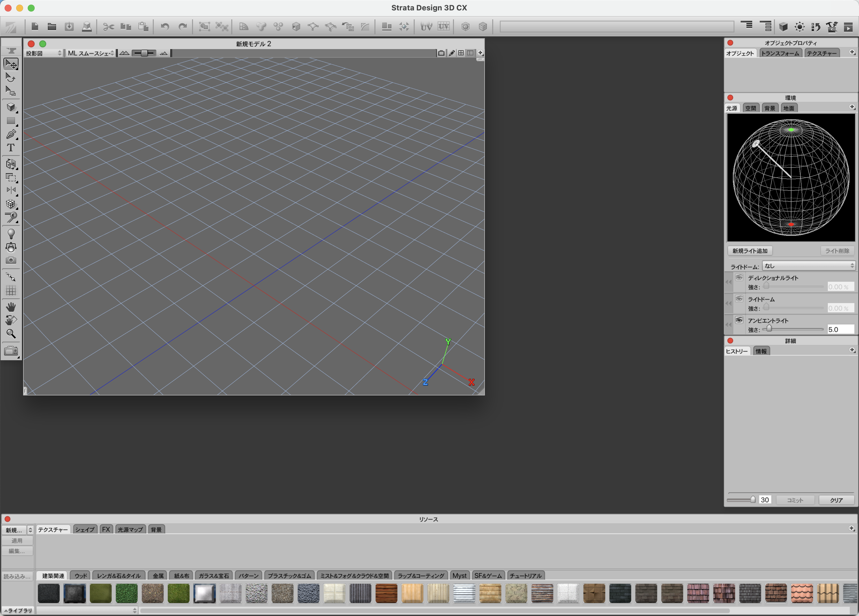Switch to the シェイプ tab
The width and height of the screenshot is (859, 616).
85,530
